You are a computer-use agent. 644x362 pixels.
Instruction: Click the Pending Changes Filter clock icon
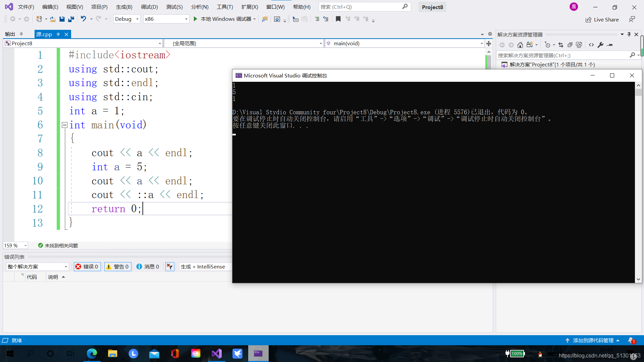547,45
